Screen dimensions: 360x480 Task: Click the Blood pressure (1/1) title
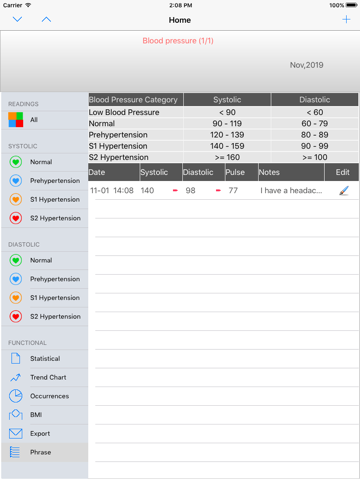pos(178,41)
